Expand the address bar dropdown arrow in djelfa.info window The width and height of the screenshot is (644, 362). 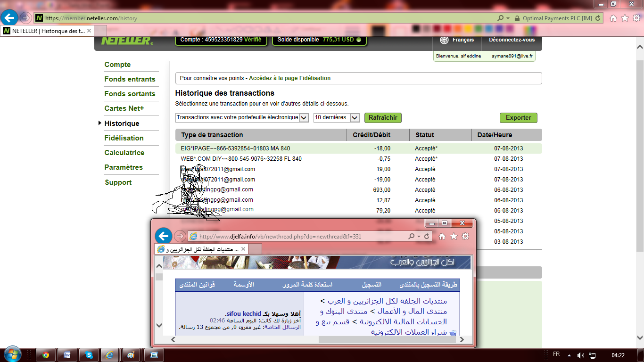[419, 236]
